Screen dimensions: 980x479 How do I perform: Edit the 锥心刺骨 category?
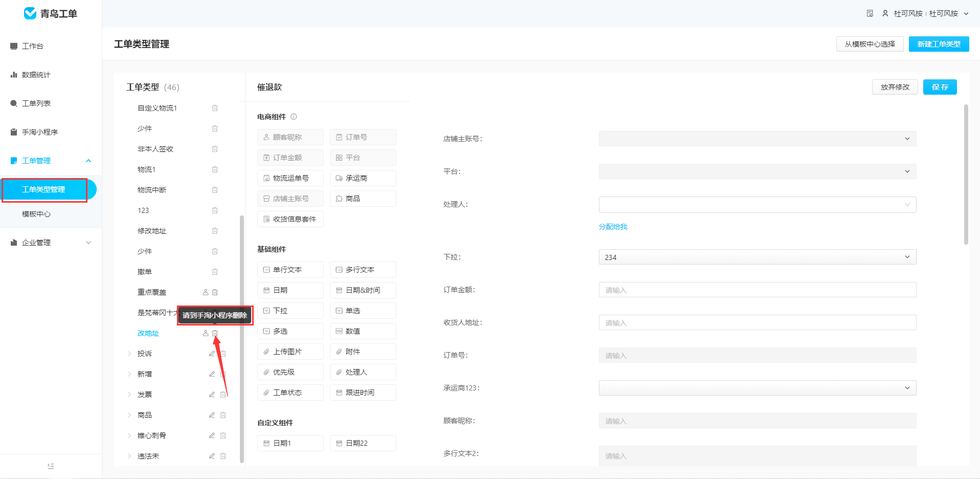click(x=212, y=436)
